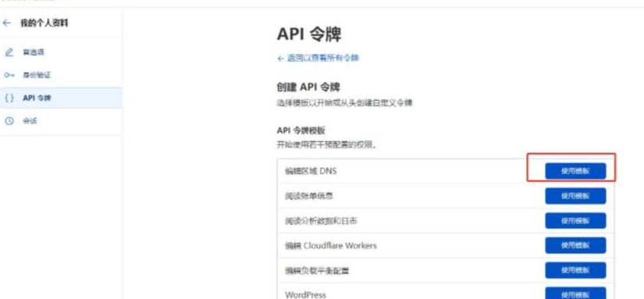Viewport: 644px width, 299px height.
Task: Use template for WordPress
Action: pyautogui.click(x=575, y=294)
